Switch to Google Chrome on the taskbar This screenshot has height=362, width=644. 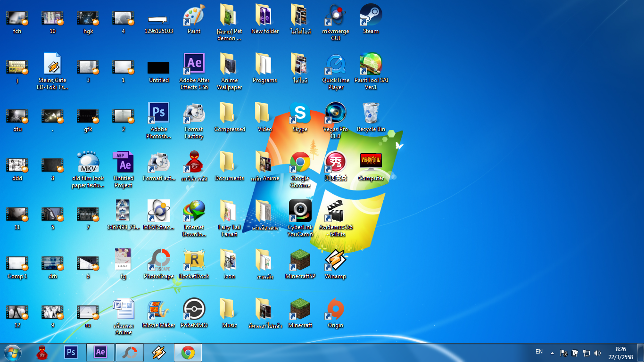[188, 353]
